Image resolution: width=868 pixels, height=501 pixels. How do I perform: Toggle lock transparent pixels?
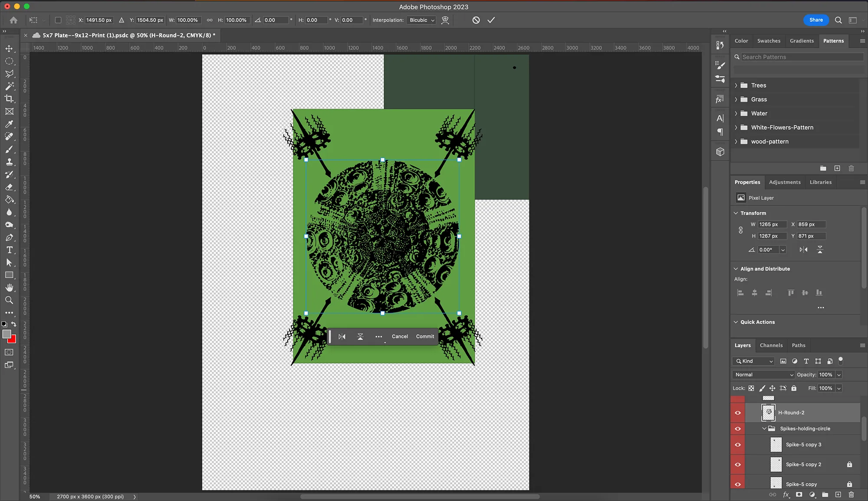point(751,388)
